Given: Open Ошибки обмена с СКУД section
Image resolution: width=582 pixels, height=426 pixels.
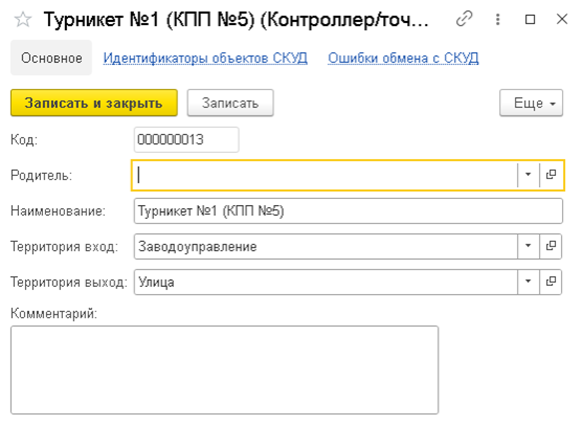Looking at the screenshot, I should 403,58.
